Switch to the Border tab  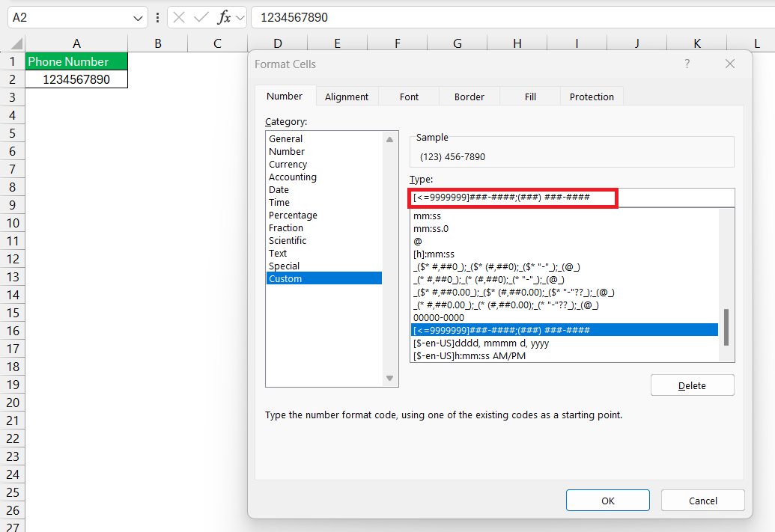[x=469, y=97]
